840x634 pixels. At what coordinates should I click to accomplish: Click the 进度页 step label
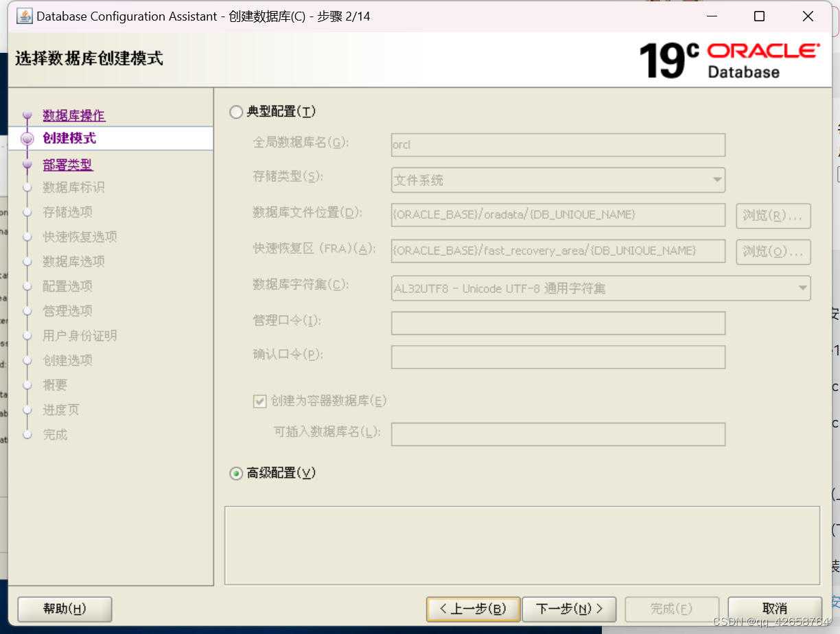[61, 410]
